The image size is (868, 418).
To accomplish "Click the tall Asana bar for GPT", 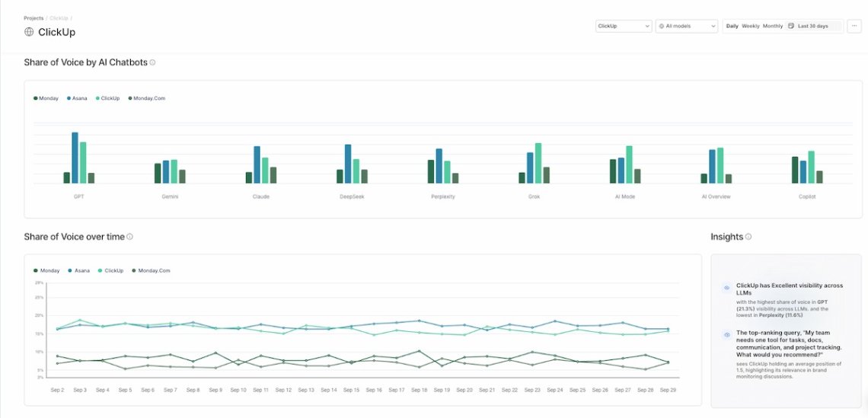I will [75, 158].
